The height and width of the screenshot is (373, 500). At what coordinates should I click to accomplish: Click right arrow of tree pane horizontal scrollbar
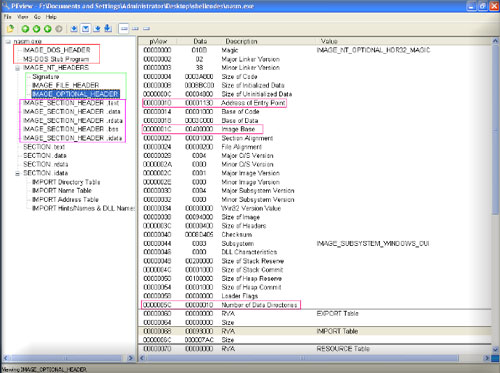point(130,358)
